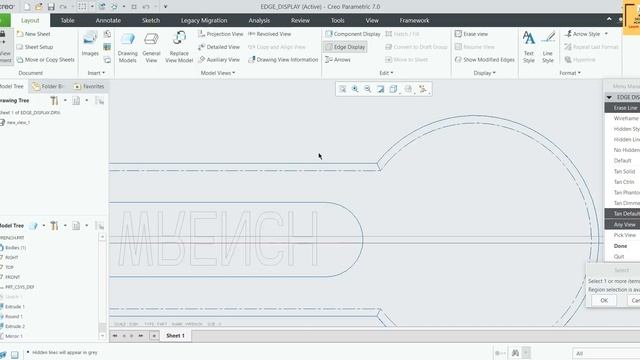The image size is (640, 360).
Task: Click the Arrows tool in Edit group
Action: [x=338, y=60]
